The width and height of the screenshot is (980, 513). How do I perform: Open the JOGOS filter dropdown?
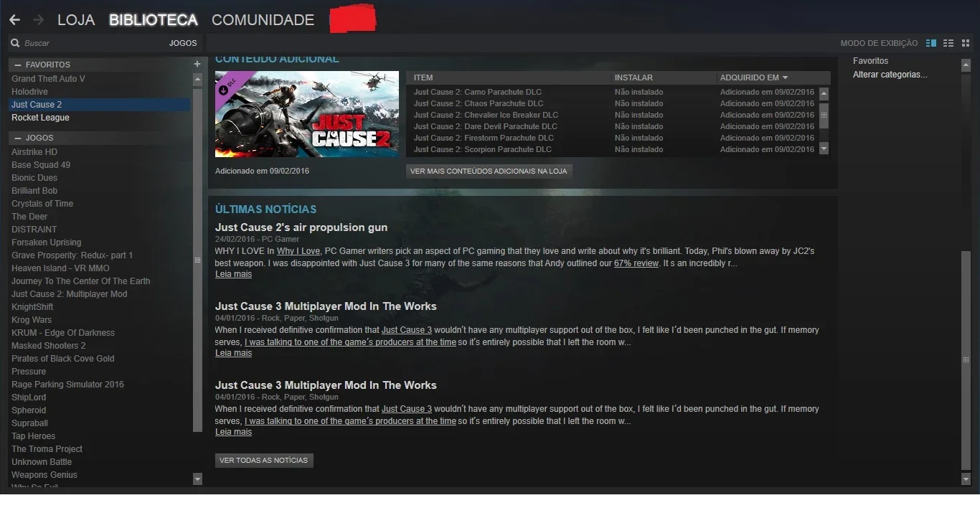point(183,43)
